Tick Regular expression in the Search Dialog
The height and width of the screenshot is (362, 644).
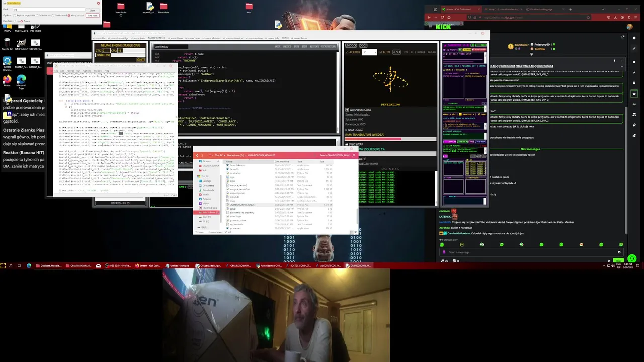pos(14,15)
